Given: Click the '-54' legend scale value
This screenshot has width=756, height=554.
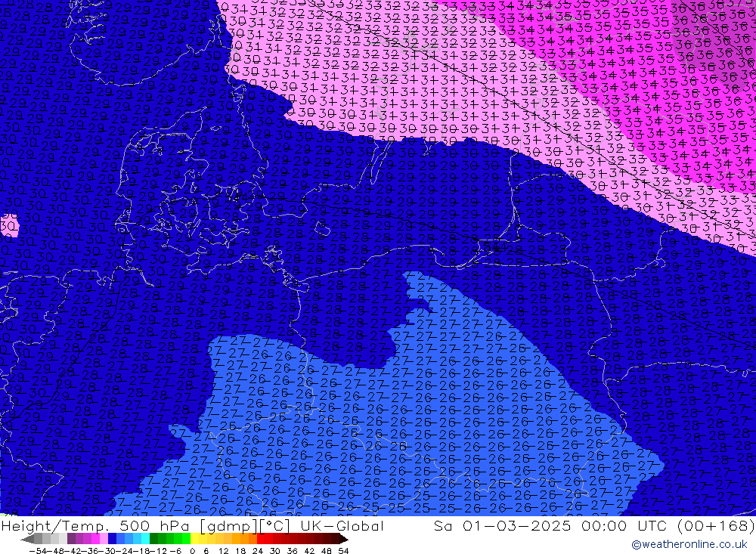Looking at the screenshot, I should click(38, 551).
